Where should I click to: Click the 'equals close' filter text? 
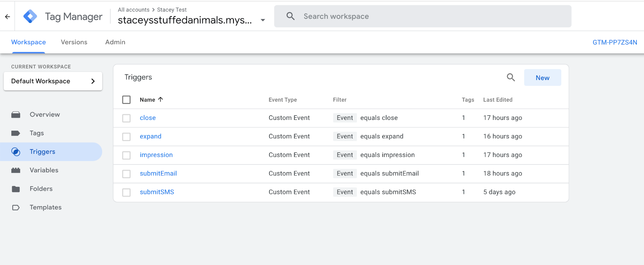pos(379,118)
